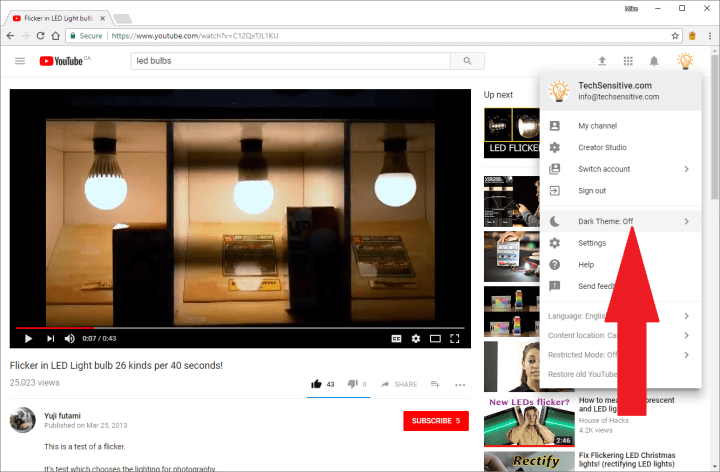Open the notifications bell
Viewport: 720px width, 472px height.
coord(654,61)
